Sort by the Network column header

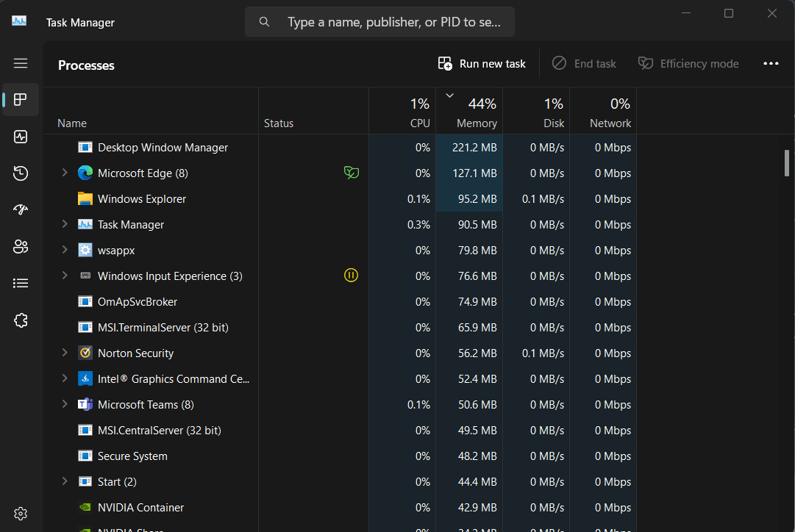(x=603, y=112)
